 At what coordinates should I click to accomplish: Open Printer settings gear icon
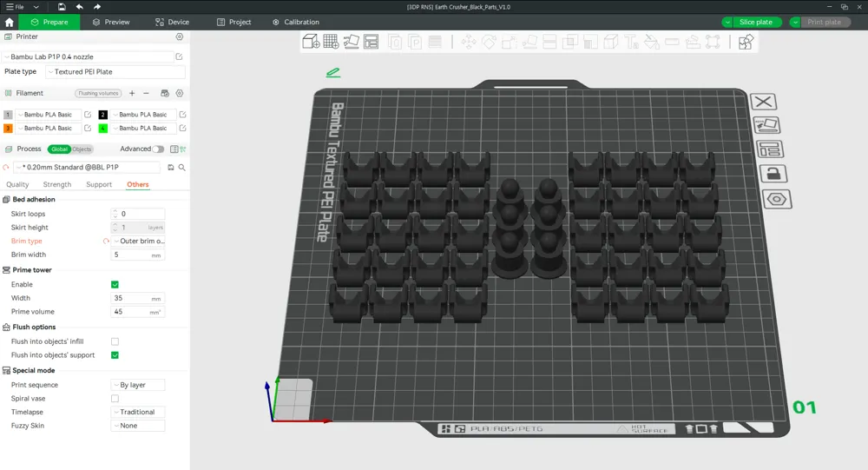(x=180, y=36)
